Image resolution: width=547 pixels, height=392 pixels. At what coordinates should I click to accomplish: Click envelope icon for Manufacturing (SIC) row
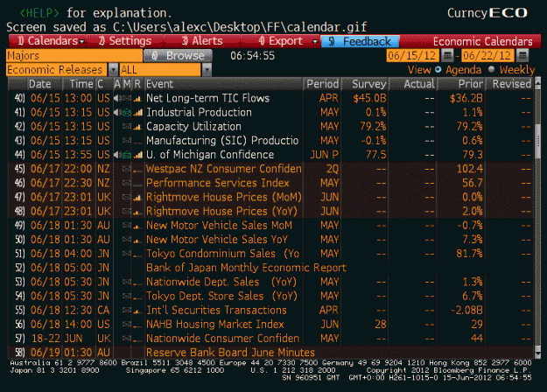127,141
